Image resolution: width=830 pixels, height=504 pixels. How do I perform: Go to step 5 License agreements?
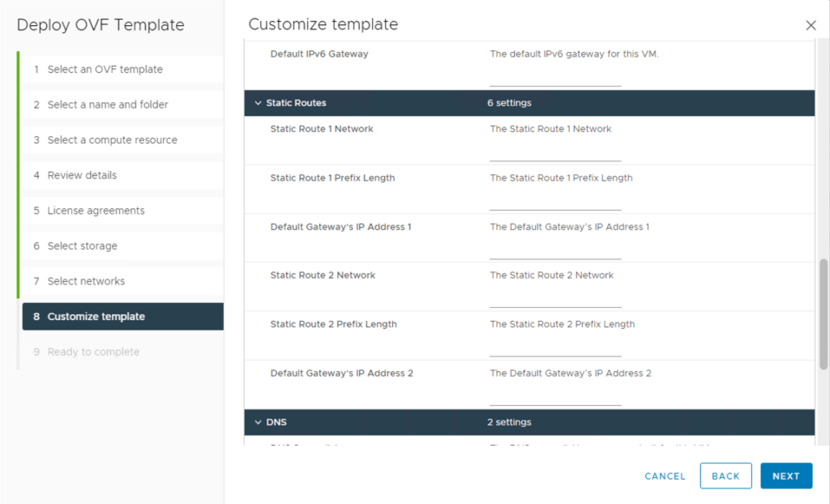pyautogui.click(x=123, y=211)
